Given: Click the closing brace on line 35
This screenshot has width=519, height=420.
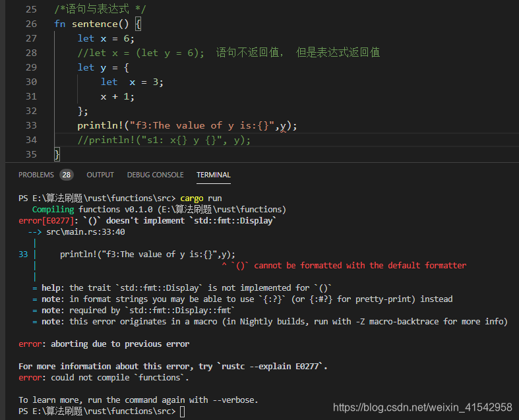Looking at the screenshot, I should 57,154.
